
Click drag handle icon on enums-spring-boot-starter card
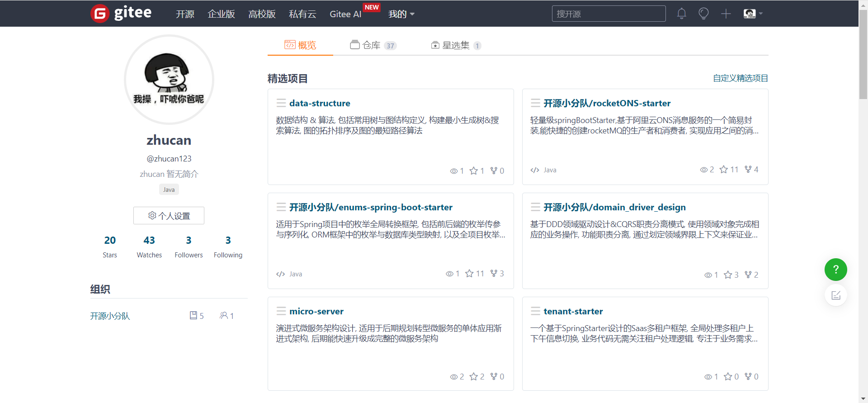281,207
